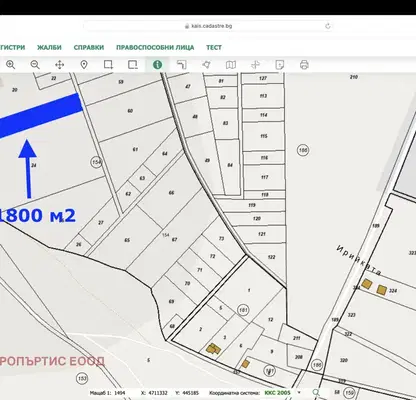Click parcel 69 on the map
The height and width of the screenshot is (400, 416).
point(171,301)
